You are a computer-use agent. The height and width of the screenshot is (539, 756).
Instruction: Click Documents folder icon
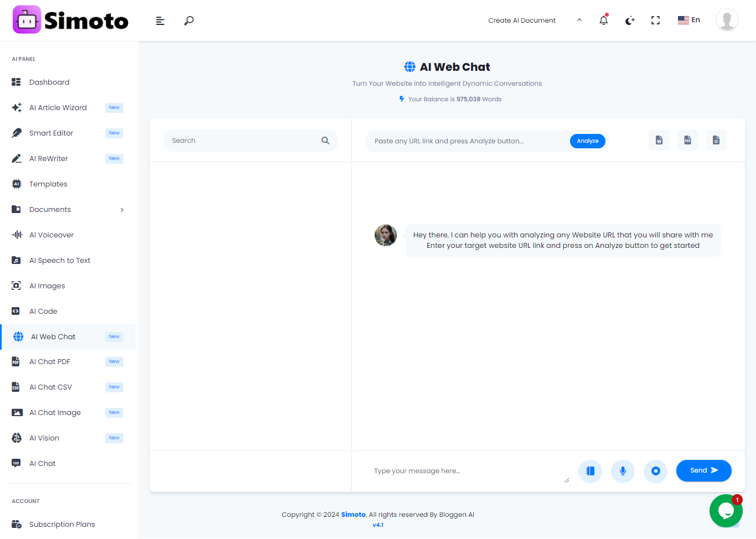click(x=16, y=209)
